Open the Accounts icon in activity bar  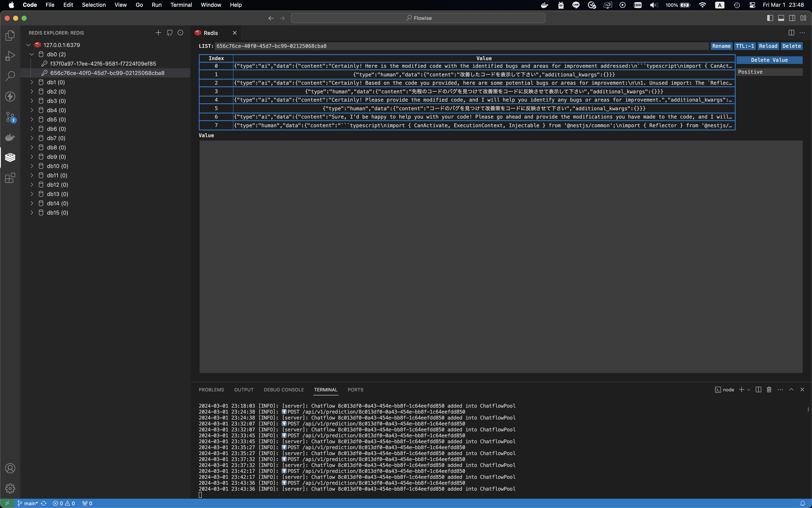pyautogui.click(x=10, y=468)
